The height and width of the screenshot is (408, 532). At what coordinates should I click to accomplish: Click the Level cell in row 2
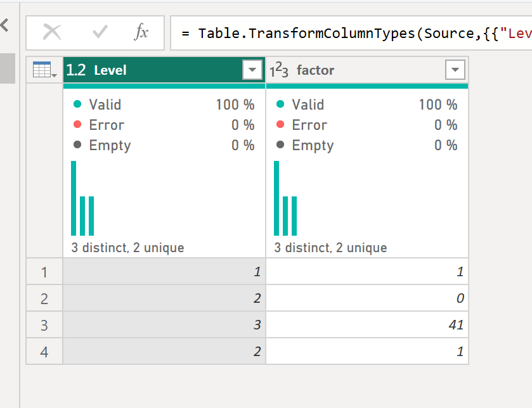coord(164,298)
